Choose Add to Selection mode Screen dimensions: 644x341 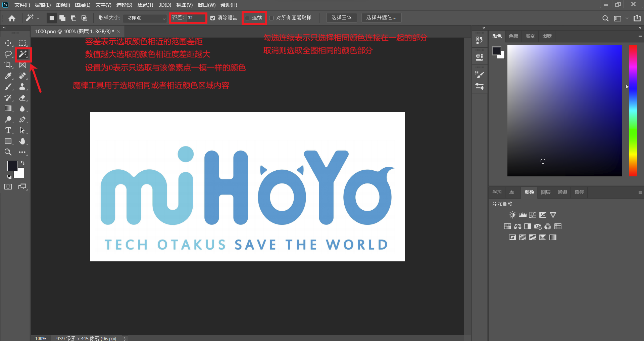pos(62,18)
